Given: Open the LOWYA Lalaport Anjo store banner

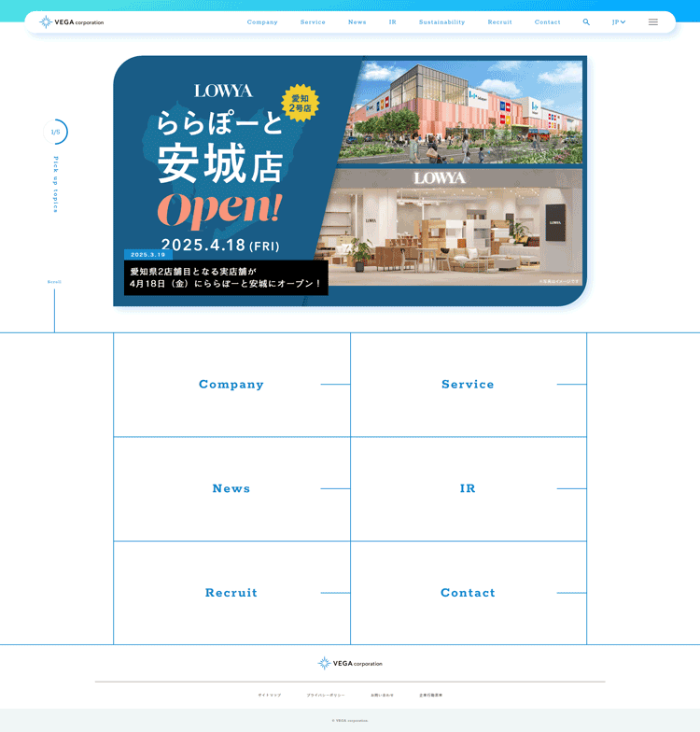Looking at the screenshot, I should point(350,181).
